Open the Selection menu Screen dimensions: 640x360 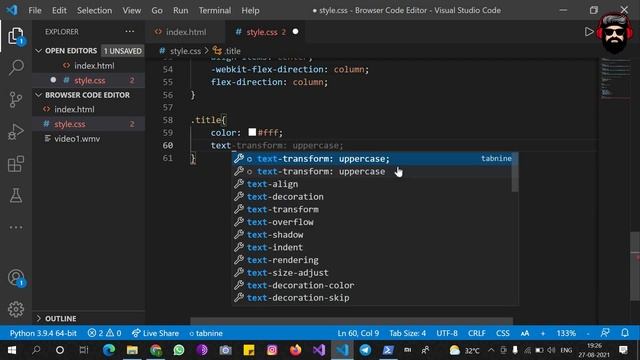coord(94,10)
